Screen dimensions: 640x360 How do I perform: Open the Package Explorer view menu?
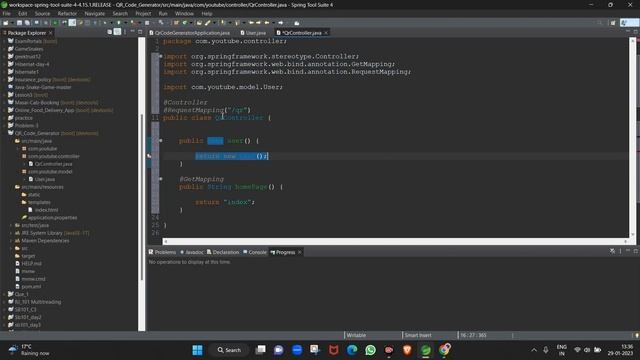125,32
